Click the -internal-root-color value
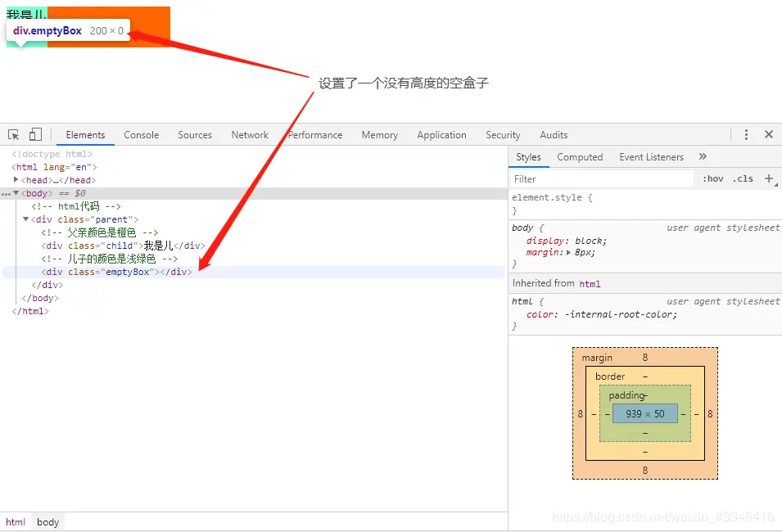Screen dimensions: 782x532 [620, 314]
